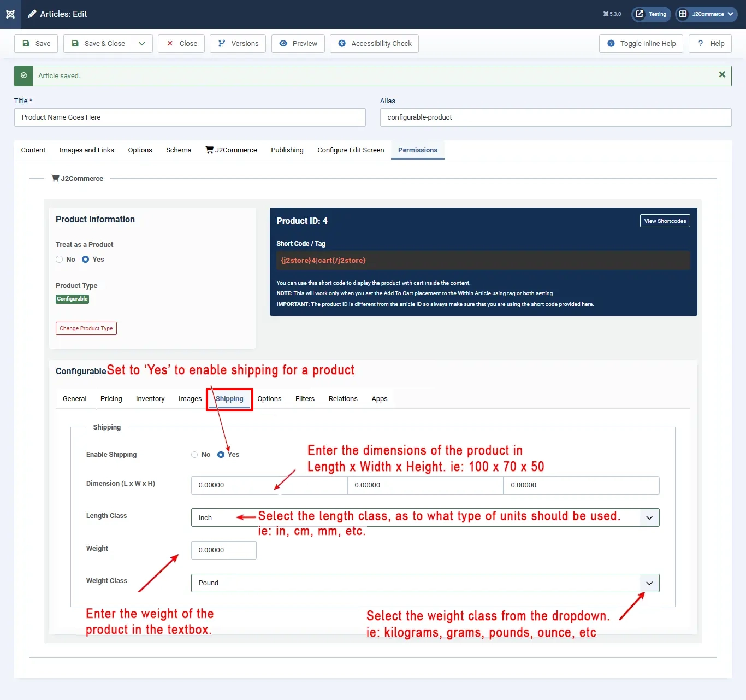This screenshot has width=746, height=700.
Task: Switch to the Content tab
Action: (33, 150)
